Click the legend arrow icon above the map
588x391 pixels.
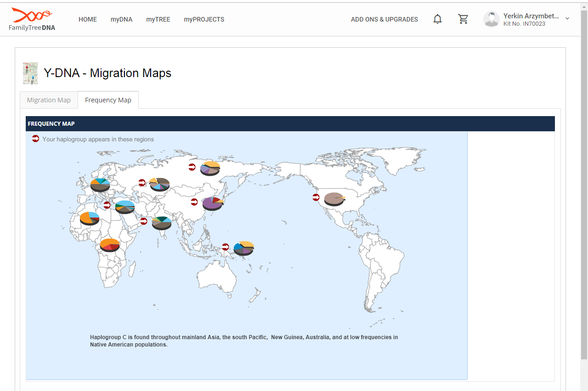35,139
